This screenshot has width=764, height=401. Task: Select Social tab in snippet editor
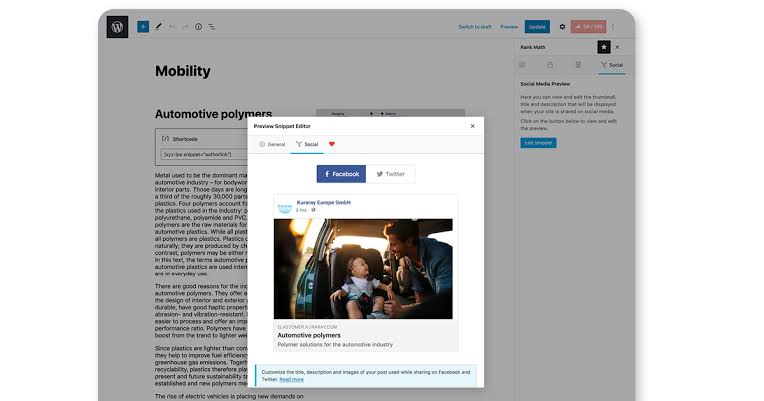(x=307, y=144)
